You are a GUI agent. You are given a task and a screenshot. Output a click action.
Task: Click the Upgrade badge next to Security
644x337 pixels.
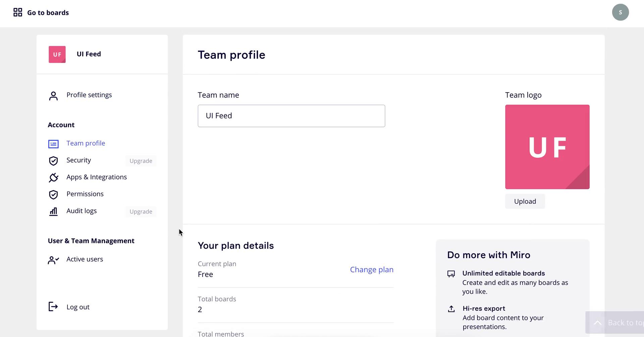tap(141, 161)
